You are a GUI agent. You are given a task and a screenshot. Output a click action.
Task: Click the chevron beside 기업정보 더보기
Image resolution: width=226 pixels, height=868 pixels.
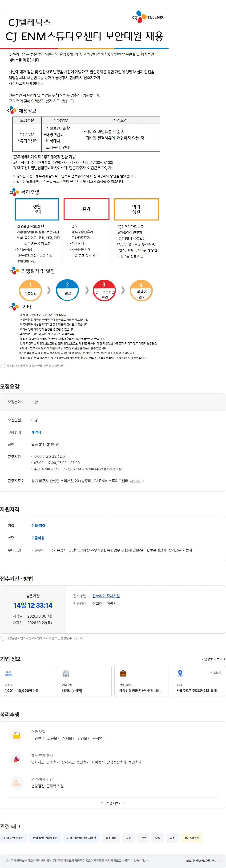tap(224, 659)
